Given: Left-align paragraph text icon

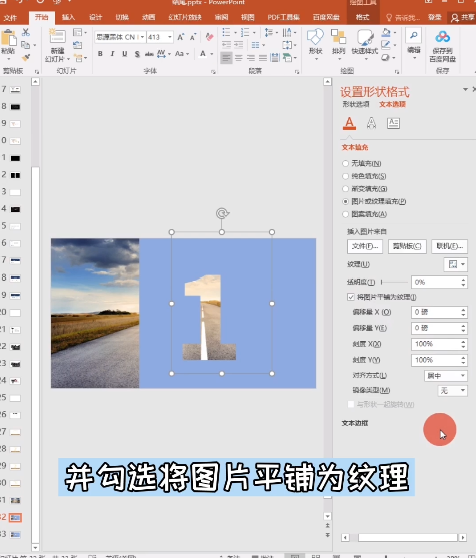Looking at the screenshot, I should point(226,58).
